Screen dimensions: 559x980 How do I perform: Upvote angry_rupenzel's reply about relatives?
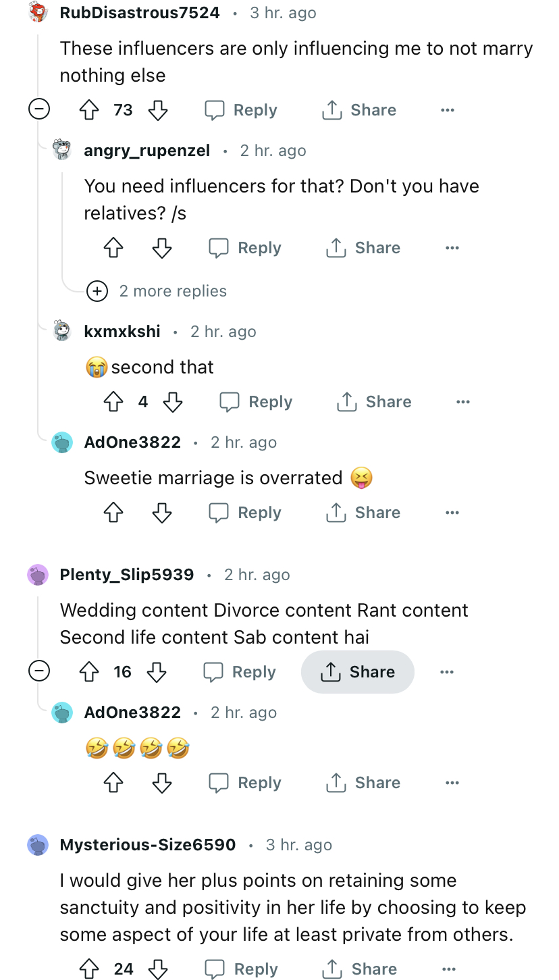(x=113, y=248)
